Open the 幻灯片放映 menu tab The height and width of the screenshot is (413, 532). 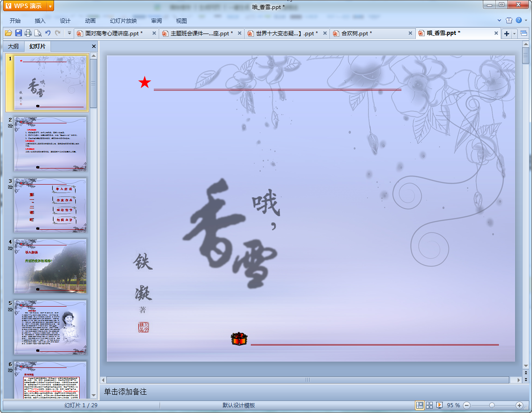[123, 21]
